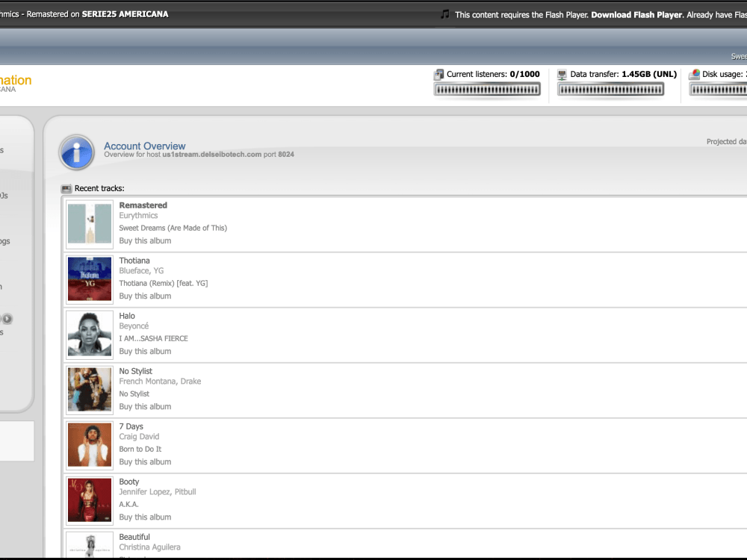Image resolution: width=747 pixels, height=560 pixels.
Task: Click the Halo album artwork
Action: click(89, 335)
